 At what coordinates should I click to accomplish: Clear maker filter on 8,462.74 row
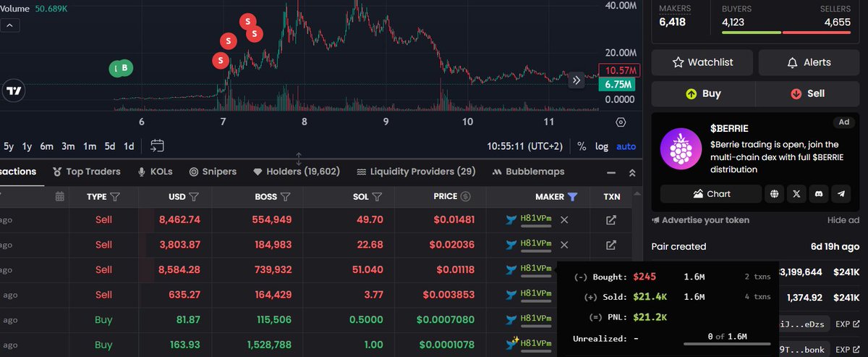(564, 219)
